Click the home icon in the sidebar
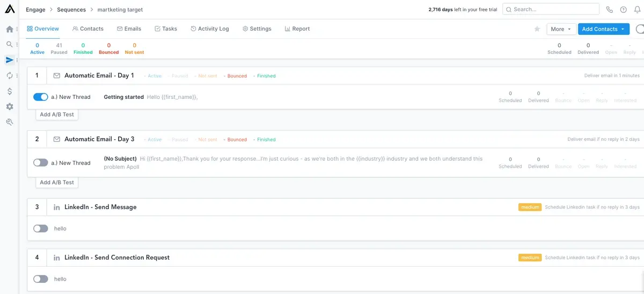The image size is (644, 294). click(10, 30)
